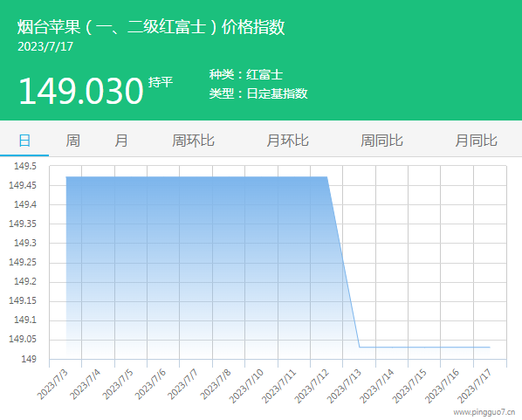Click the 149.030 index value
Screen dimensions: 522x420
pos(81,91)
